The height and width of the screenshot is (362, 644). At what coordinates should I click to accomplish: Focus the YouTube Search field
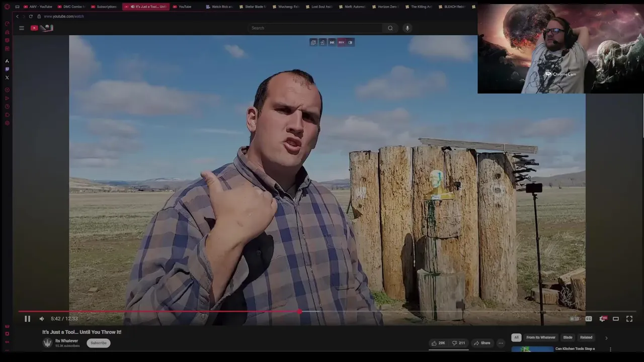pyautogui.click(x=314, y=28)
